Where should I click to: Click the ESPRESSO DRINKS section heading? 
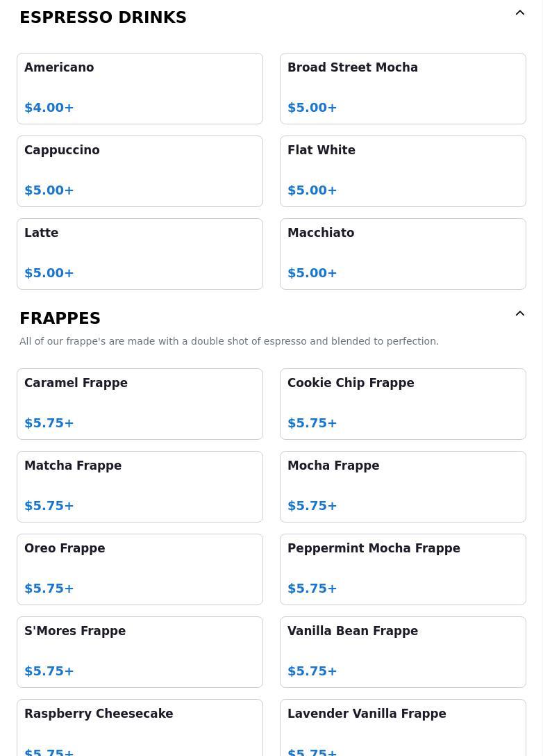coord(103,17)
